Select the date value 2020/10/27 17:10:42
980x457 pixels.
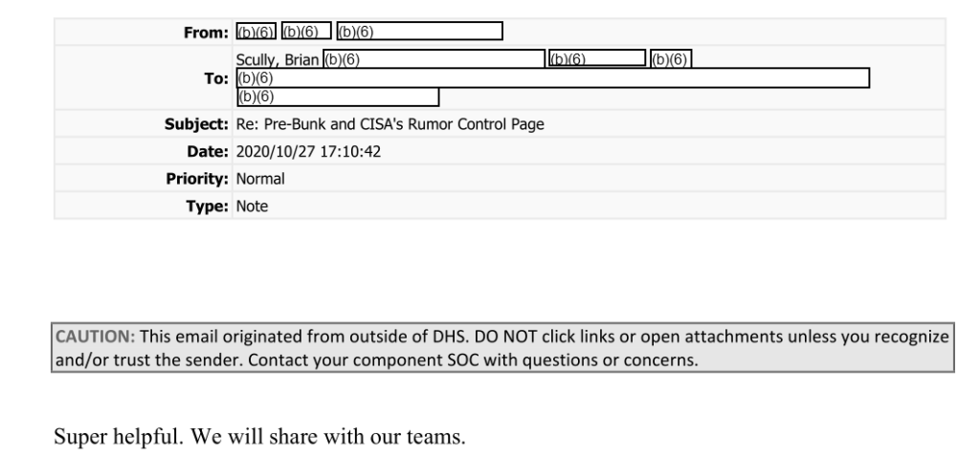tap(308, 152)
